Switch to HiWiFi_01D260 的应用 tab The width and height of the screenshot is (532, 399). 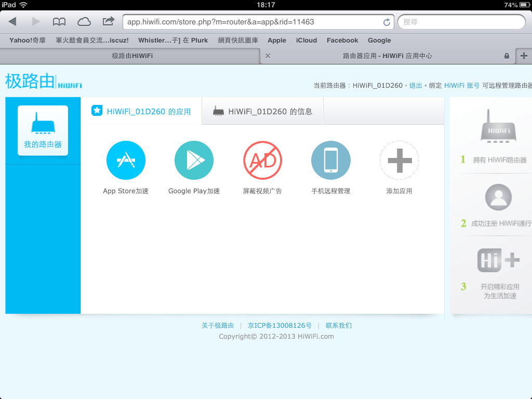click(141, 111)
